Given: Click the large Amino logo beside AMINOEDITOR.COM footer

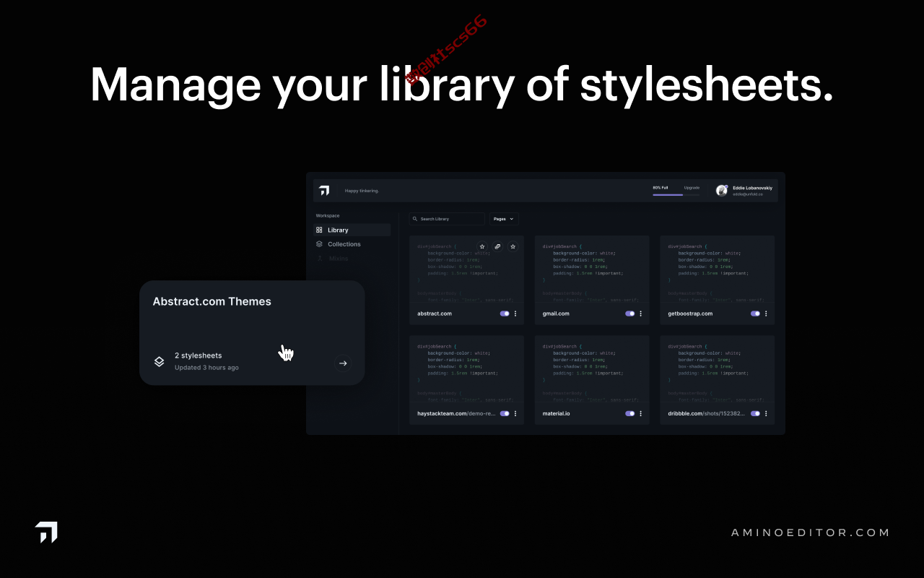Looking at the screenshot, I should coord(46,532).
